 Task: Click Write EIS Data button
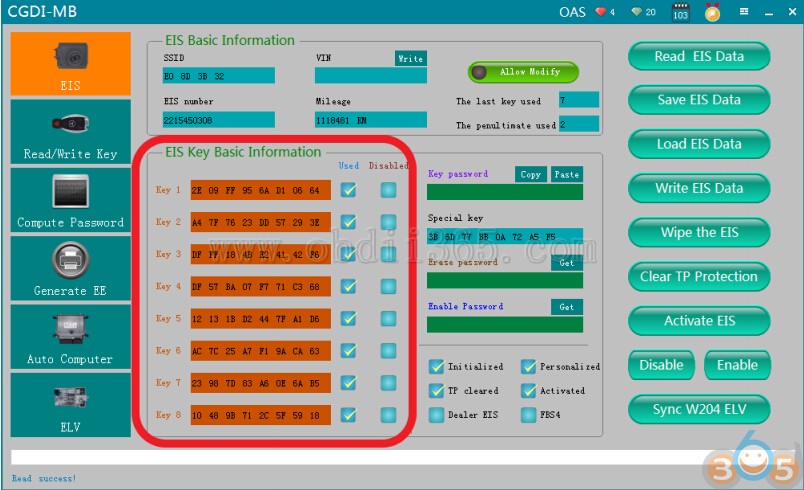(x=699, y=188)
